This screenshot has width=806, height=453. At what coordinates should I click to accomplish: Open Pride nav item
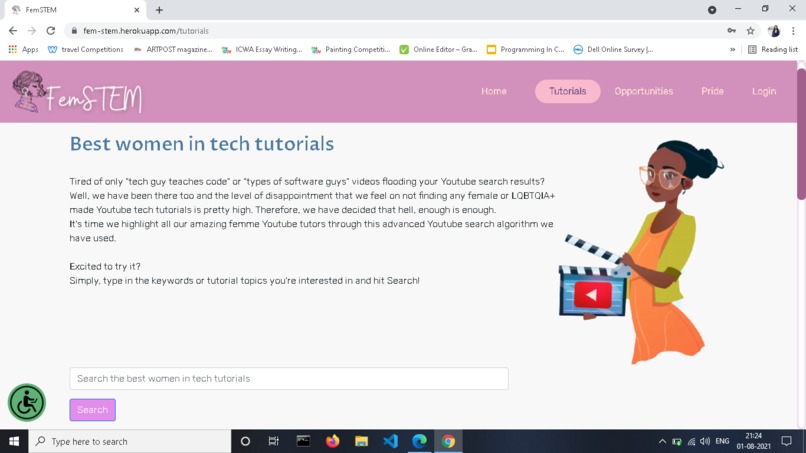(712, 91)
